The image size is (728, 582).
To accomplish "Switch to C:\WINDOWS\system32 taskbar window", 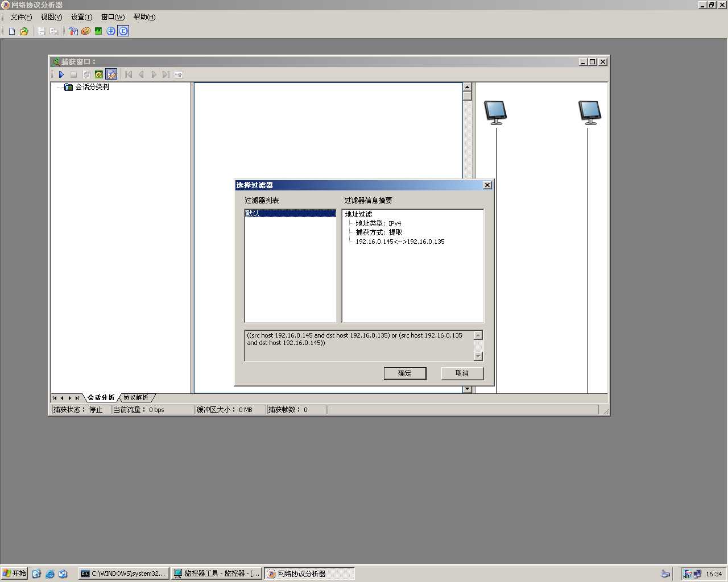I will point(123,574).
